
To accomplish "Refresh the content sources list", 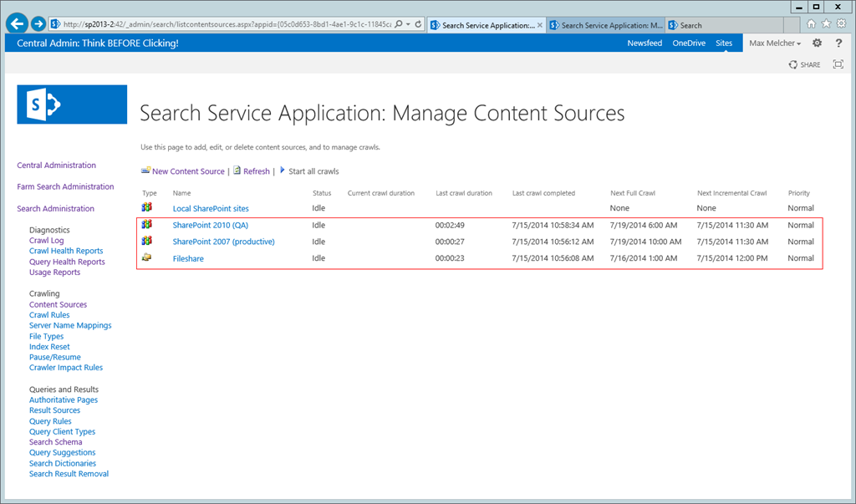I will [256, 171].
